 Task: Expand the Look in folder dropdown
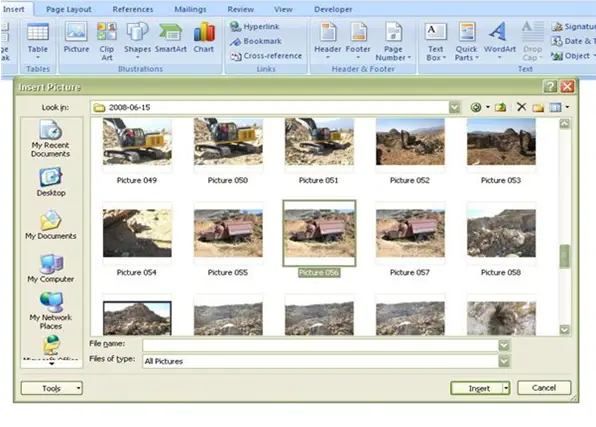tap(455, 108)
